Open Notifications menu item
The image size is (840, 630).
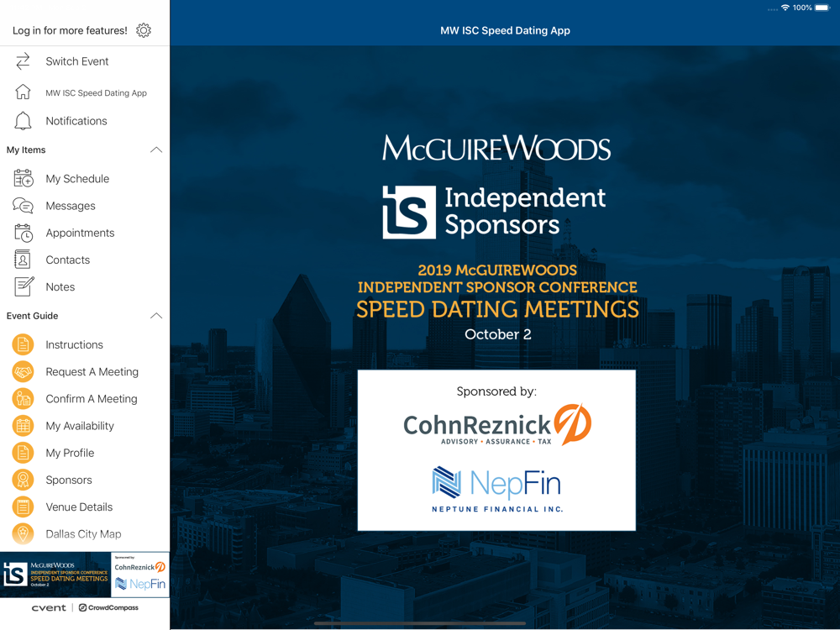tap(85, 121)
